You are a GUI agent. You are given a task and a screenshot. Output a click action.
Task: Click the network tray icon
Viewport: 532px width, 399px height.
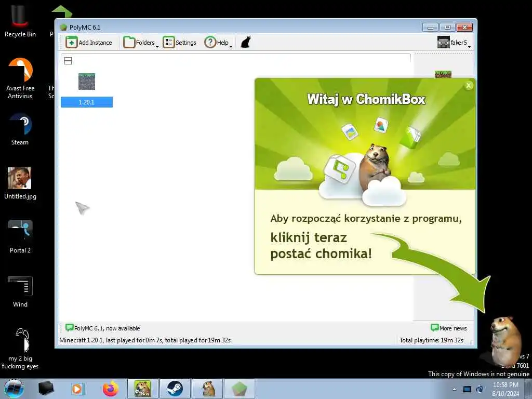pyautogui.click(x=480, y=389)
